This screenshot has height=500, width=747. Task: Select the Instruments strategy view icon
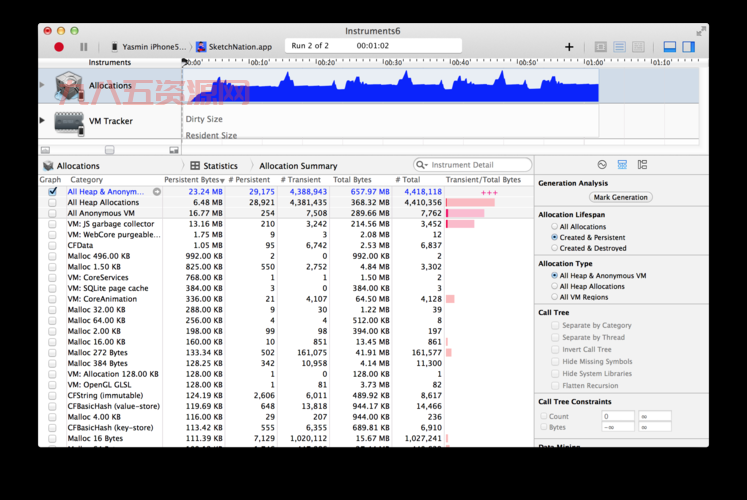pos(619,47)
